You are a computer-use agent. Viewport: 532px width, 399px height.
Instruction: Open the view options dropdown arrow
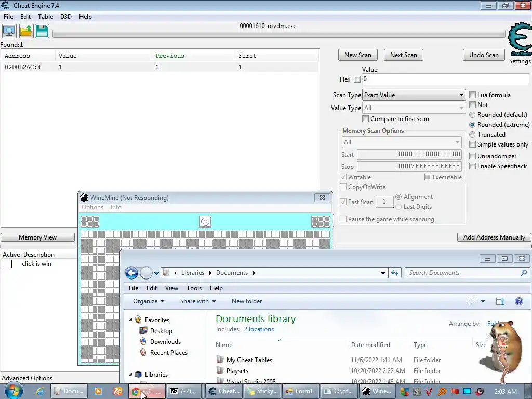click(483, 301)
